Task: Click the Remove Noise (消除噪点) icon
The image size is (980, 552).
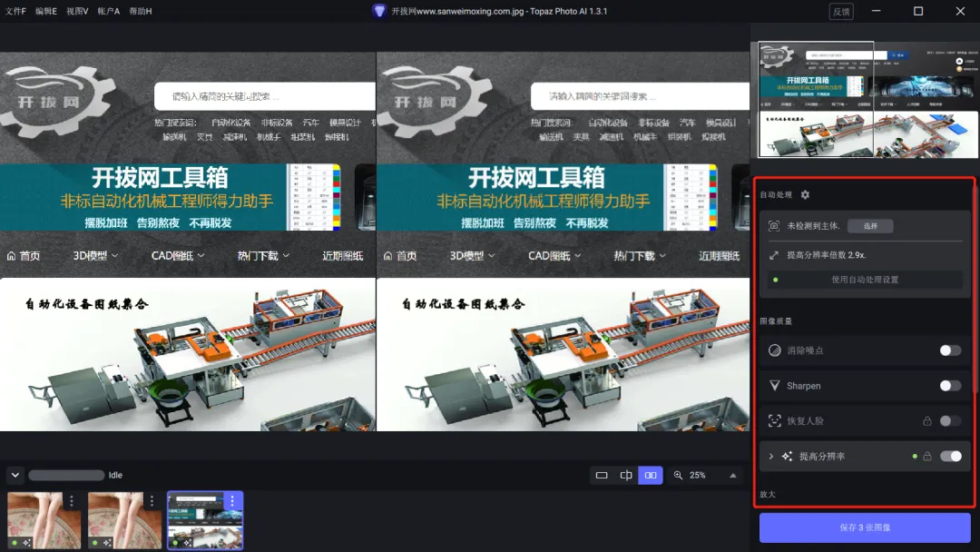Action: coord(774,350)
